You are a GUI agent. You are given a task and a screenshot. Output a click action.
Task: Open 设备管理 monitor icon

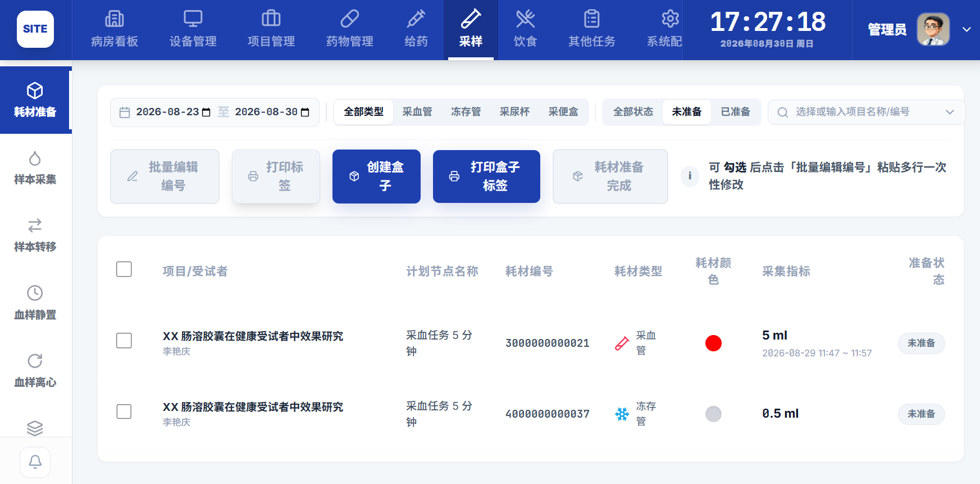pyautogui.click(x=193, y=19)
